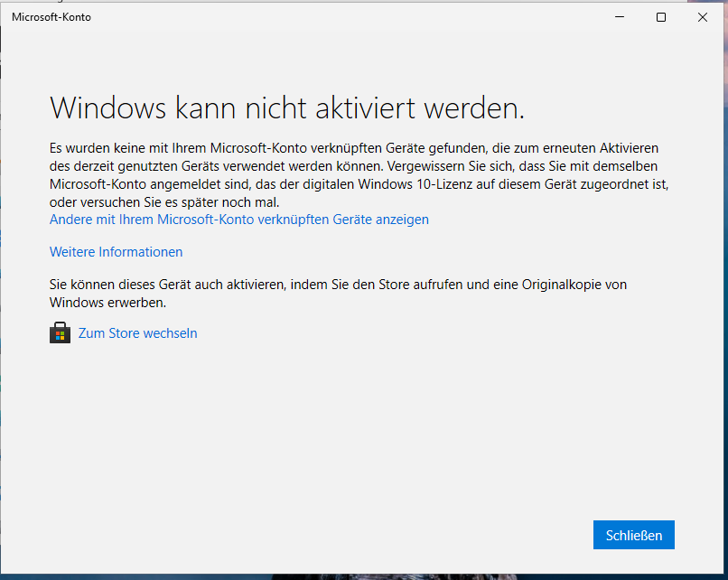Click the Microsoft Store bag icon
Viewport: 728px width, 580px height.
(x=60, y=332)
